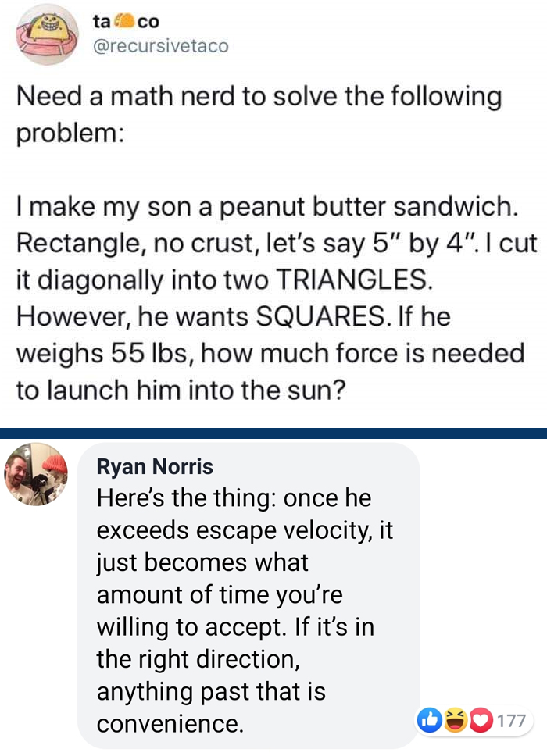Viewport: 547px width, 756px height.
Task: Click the dark blue divider bar
Action: pos(273,433)
